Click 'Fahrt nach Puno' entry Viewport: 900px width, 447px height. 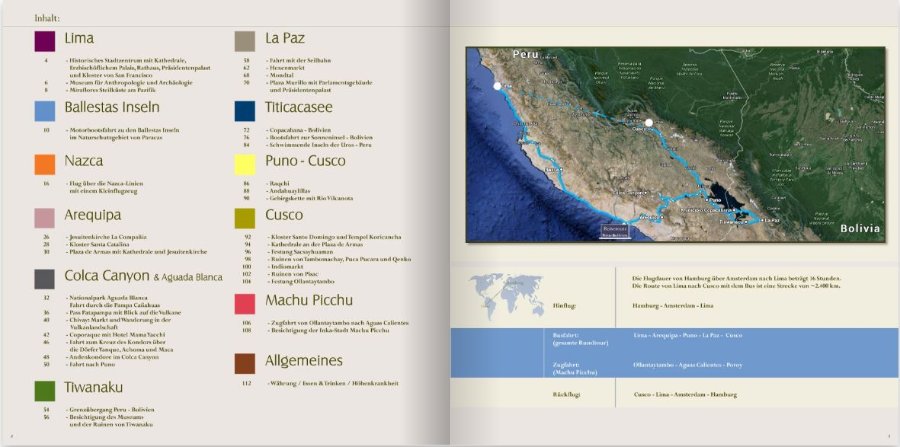(91, 364)
